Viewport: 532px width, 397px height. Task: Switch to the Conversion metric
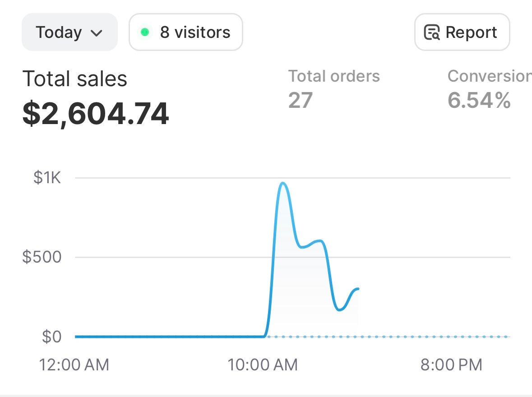[x=489, y=76]
